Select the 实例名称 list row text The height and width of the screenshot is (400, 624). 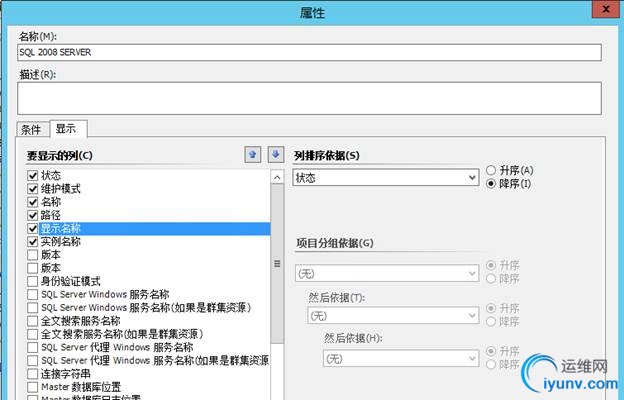coord(60,242)
